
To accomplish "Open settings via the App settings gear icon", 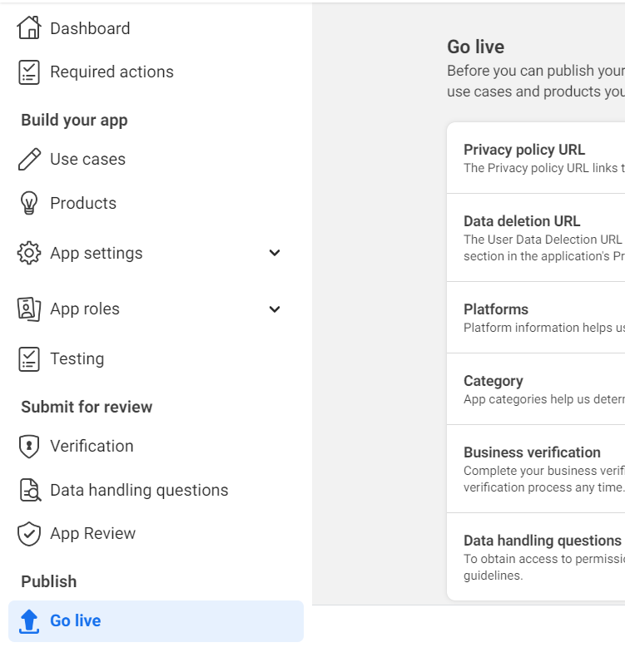I will tap(28, 253).
